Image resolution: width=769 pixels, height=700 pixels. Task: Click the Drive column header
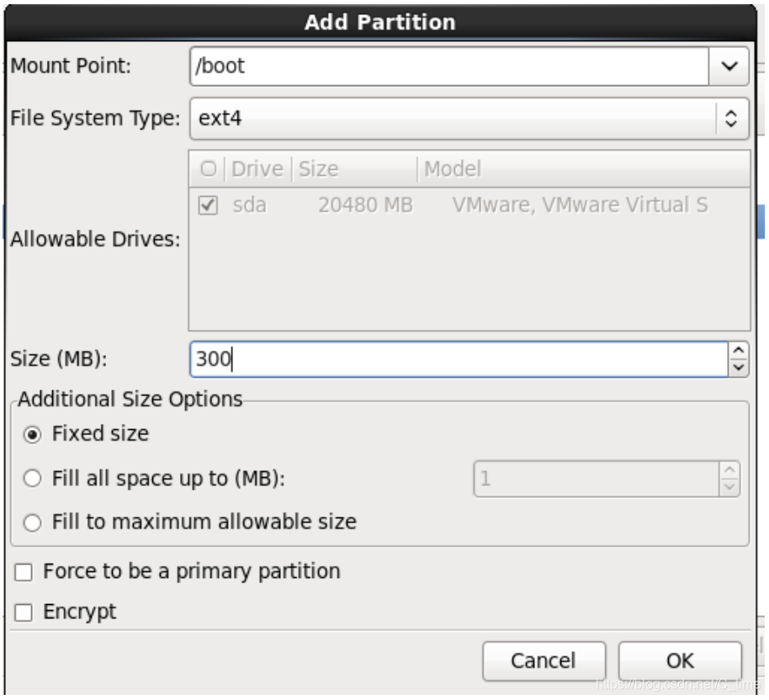click(x=257, y=169)
